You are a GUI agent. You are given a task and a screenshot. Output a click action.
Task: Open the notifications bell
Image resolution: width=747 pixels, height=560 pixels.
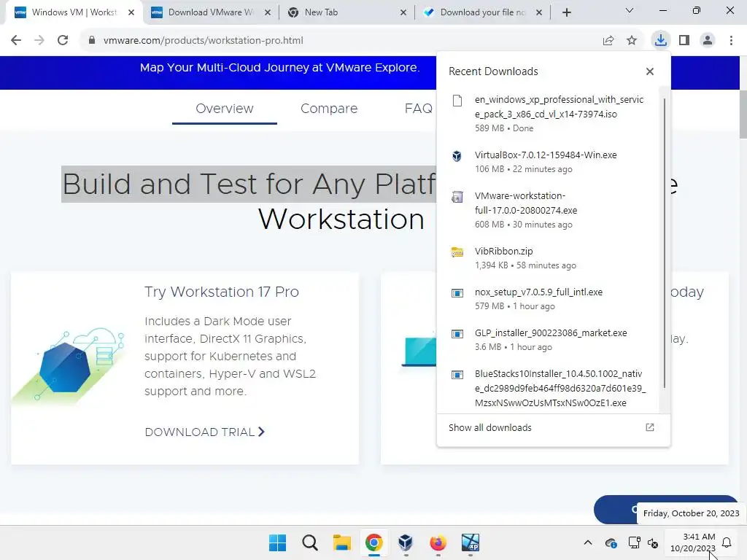727,542
